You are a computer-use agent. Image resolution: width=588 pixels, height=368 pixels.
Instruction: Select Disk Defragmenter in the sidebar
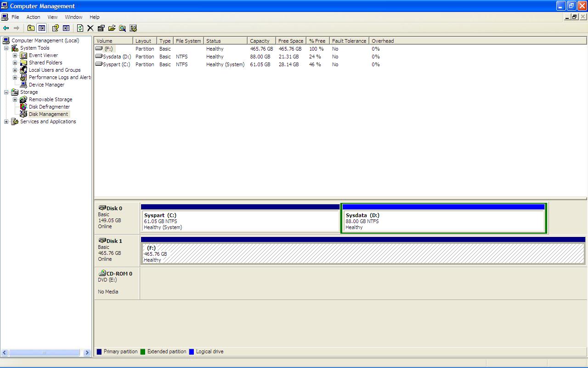[49, 106]
